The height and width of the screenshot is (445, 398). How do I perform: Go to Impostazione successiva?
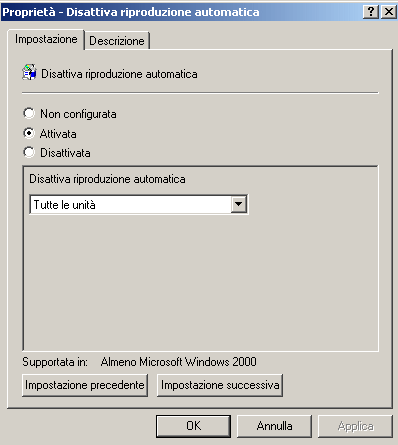(220, 385)
